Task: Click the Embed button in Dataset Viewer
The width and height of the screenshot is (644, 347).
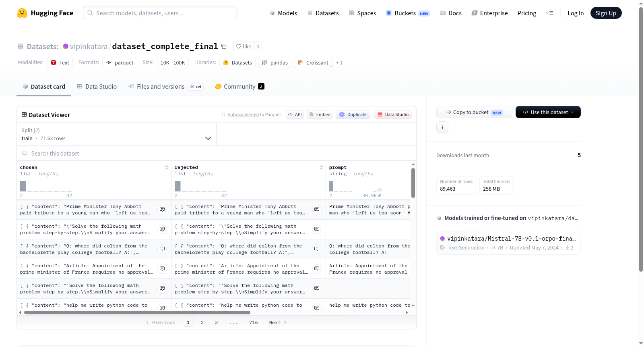Action: point(320,114)
